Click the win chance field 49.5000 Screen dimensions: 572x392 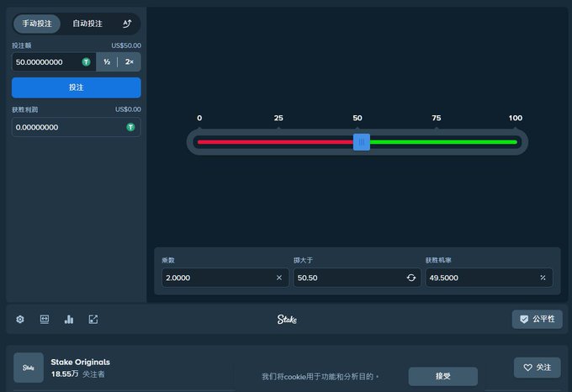[x=489, y=278]
